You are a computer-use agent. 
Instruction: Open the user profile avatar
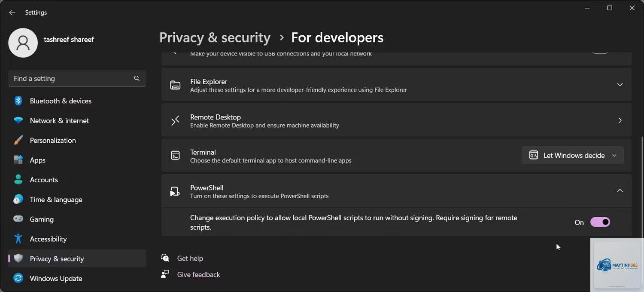pyautogui.click(x=23, y=43)
